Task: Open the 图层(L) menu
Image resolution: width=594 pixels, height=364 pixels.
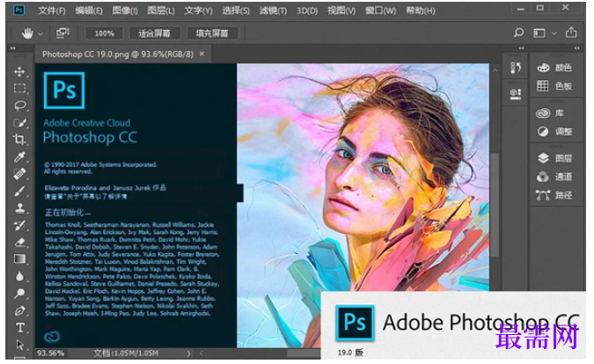Action: [x=161, y=11]
